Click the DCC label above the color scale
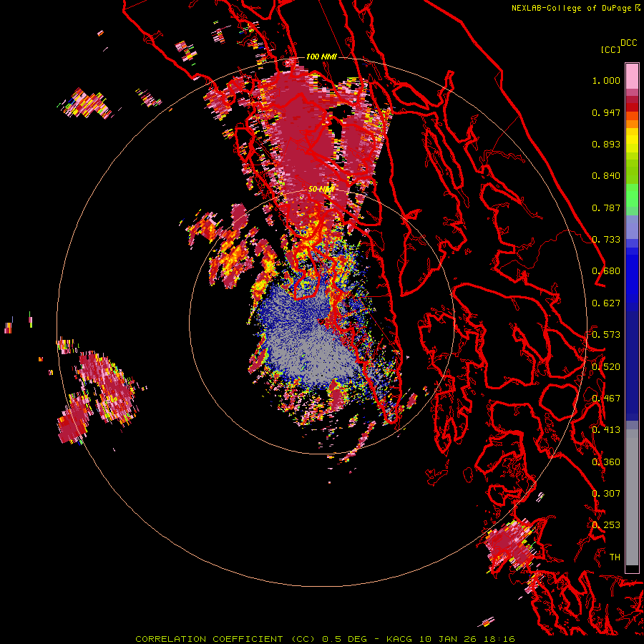644x644 pixels. [x=629, y=43]
